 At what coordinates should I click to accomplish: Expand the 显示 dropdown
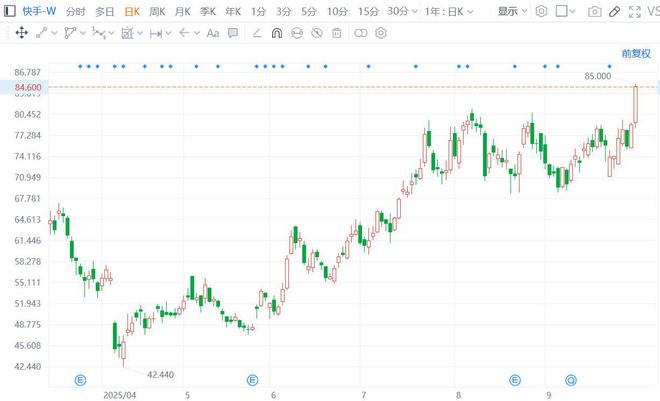(x=513, y=11)
